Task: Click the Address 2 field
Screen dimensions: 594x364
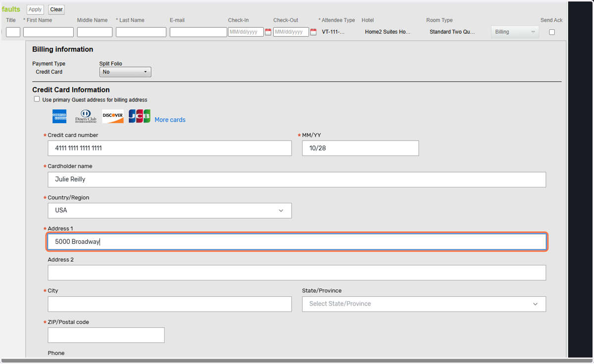Action: click(297, 273)
